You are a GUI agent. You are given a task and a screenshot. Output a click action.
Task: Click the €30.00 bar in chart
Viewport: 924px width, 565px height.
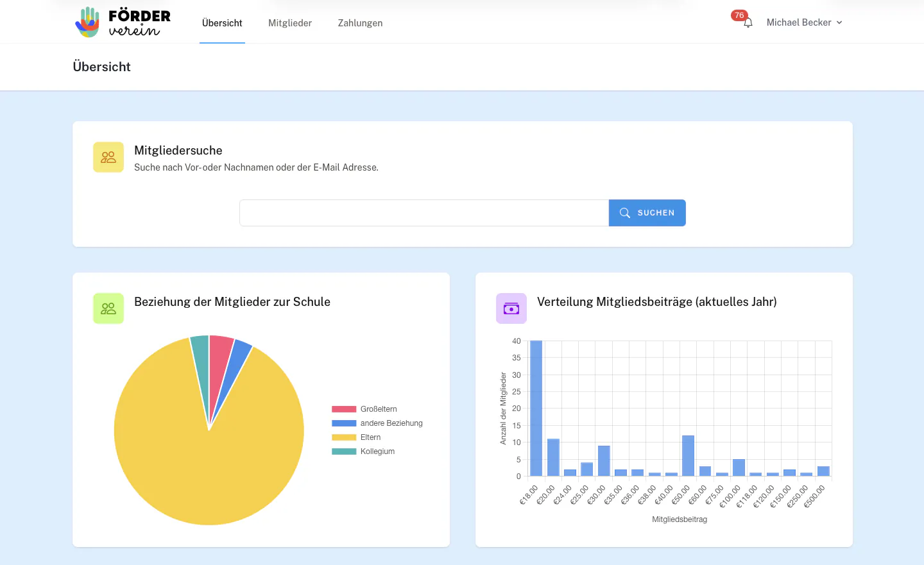tap(604, 460)
